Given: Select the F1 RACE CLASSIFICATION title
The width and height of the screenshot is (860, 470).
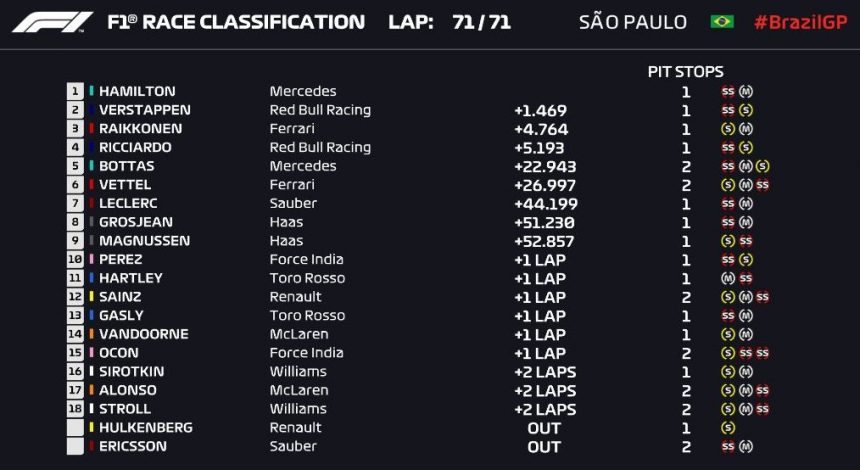Looking at the screenshot, I should [x=235, y=22].
